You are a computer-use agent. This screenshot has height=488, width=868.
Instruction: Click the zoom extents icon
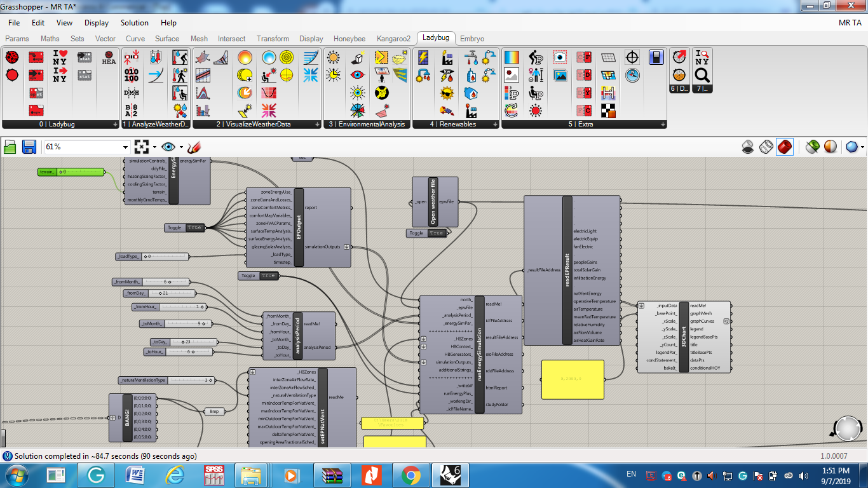coord(142,147)
